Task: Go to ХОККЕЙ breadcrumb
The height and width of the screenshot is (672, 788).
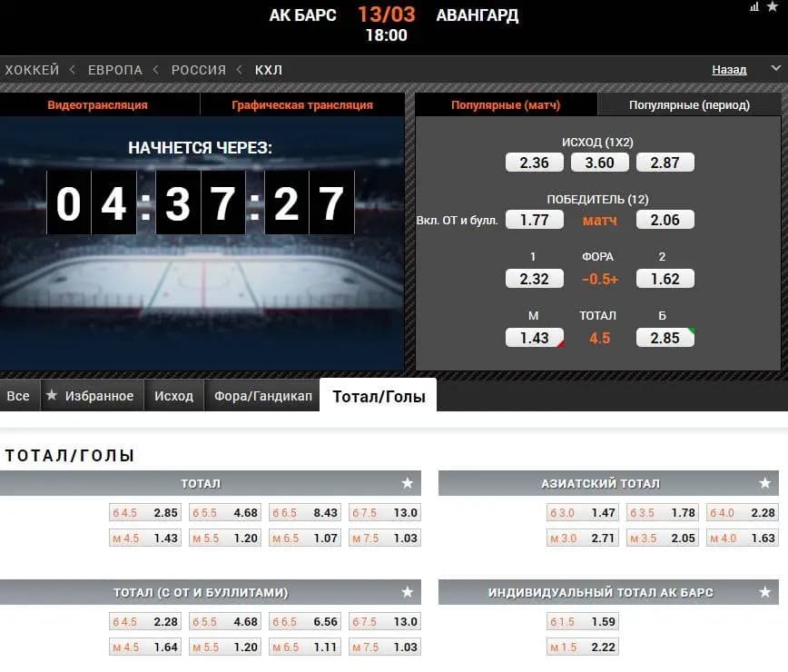Action: [32, 70]
